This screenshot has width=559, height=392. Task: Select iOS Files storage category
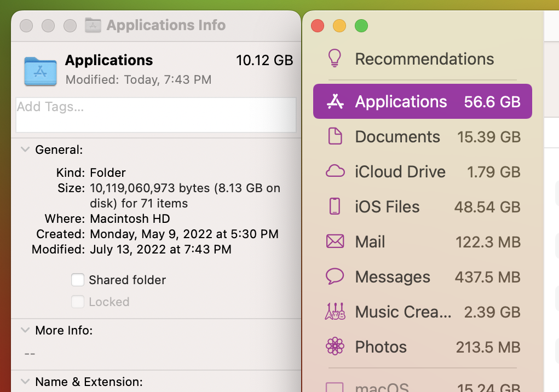click(x=423, y=207)
